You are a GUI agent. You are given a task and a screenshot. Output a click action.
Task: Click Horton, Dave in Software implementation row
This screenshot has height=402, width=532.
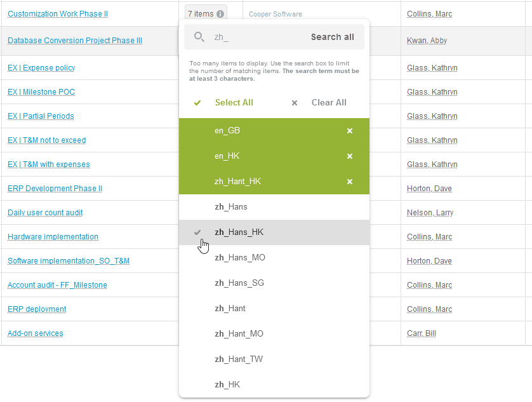click(x=429, y=261)
